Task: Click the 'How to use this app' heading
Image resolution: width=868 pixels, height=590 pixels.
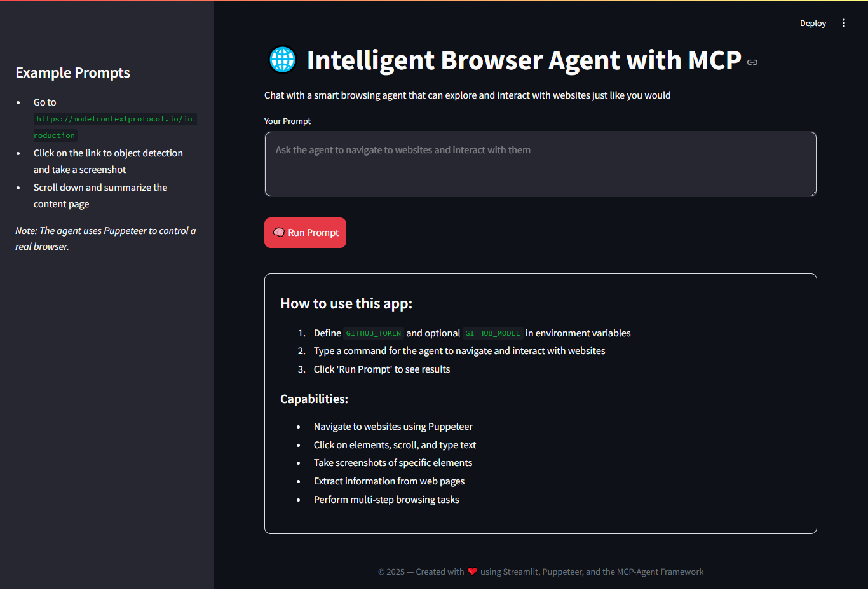Action: coord(346,303)
